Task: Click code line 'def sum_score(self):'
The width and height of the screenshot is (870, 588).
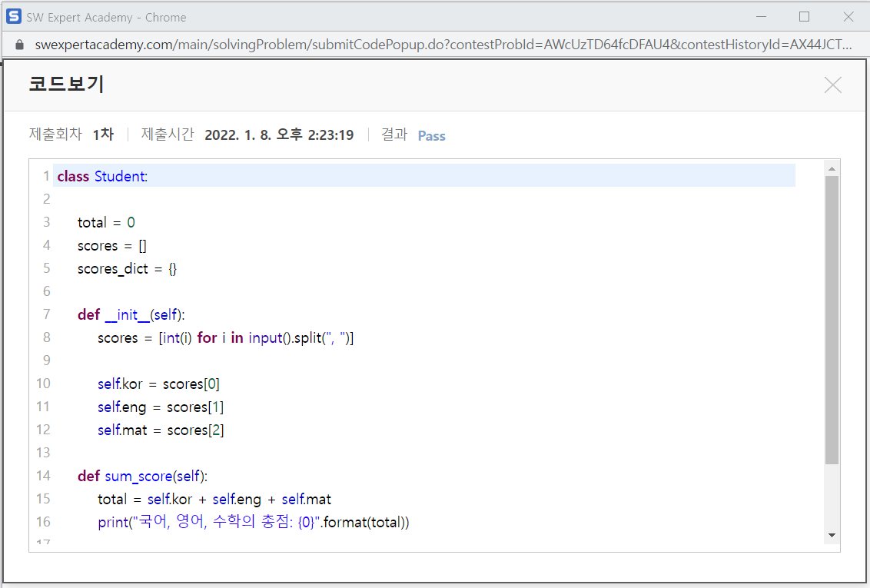Action: (143, 476)
